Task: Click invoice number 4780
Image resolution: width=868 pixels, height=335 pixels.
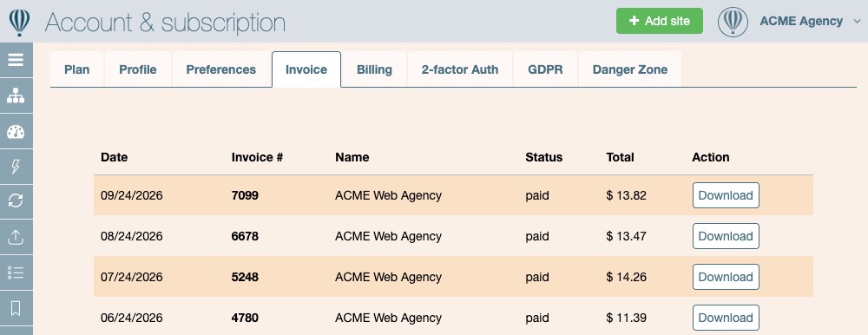Action: [x=245, y=318]
